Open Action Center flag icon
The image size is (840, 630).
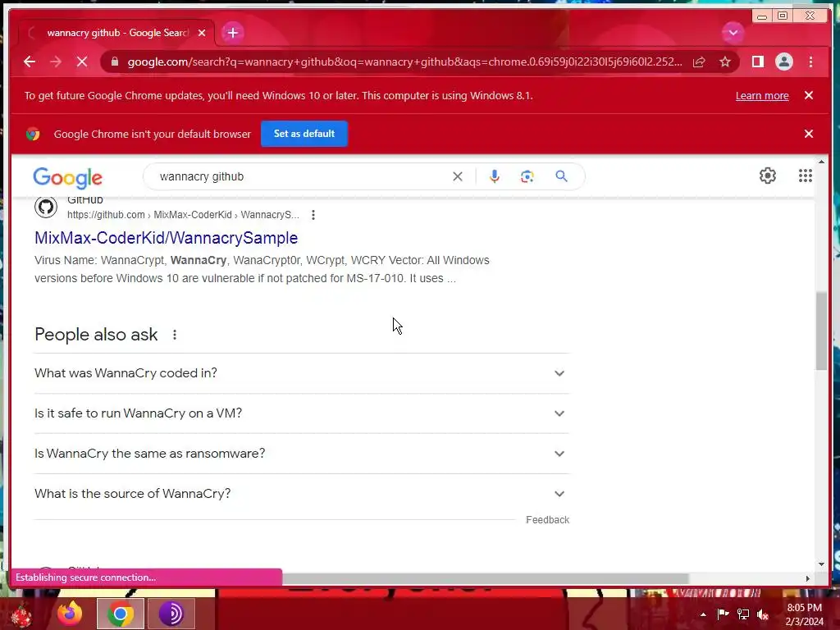(723, 614)
